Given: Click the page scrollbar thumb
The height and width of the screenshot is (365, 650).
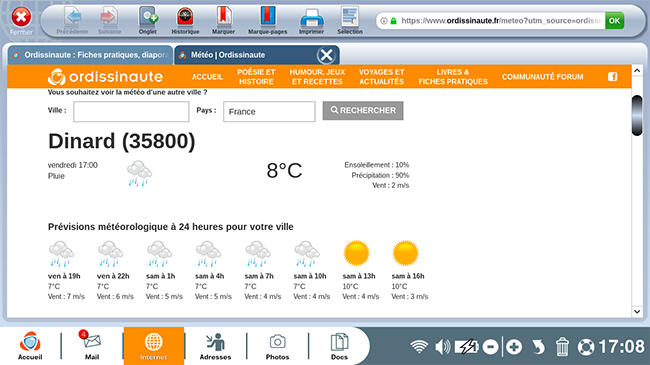Looking at the screenshot, I should (637, 115).
